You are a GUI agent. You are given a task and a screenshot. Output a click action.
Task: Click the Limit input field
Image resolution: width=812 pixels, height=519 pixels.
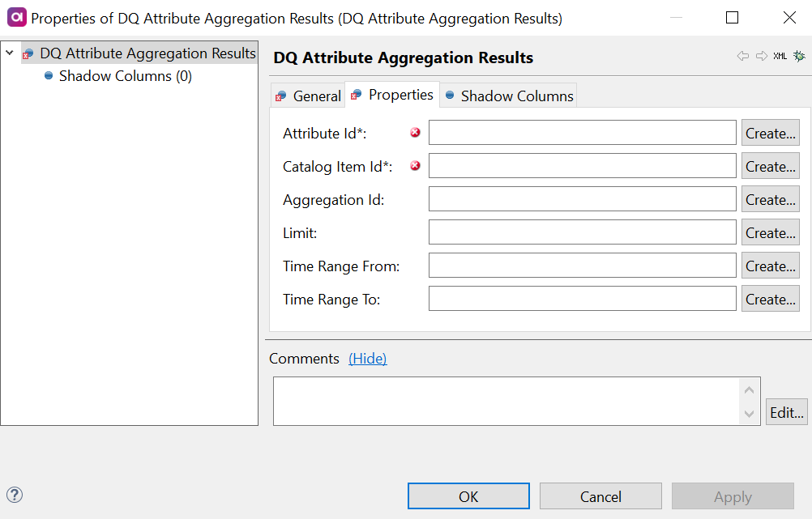pos(582,232)
